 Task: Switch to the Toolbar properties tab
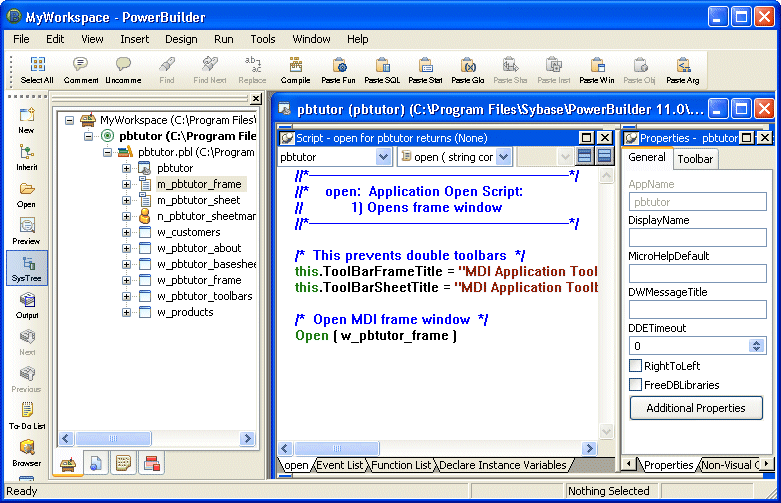click(x=695, y=159)
